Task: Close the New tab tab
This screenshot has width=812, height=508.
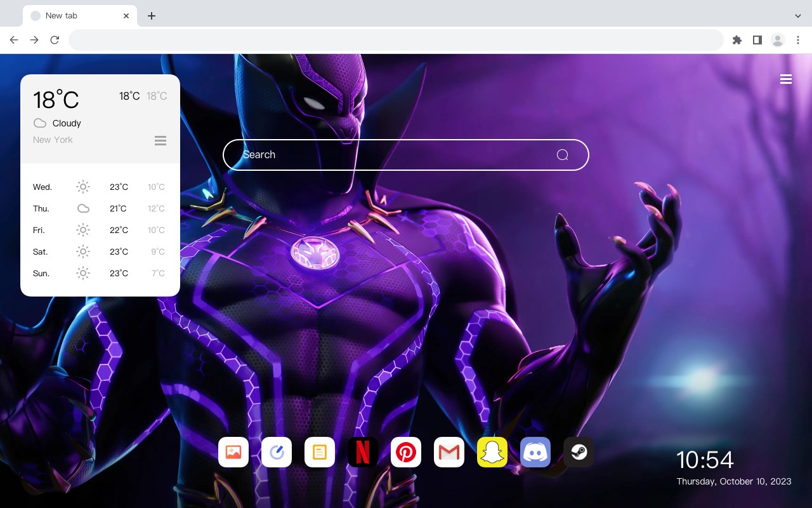Action: coord(126,16)
